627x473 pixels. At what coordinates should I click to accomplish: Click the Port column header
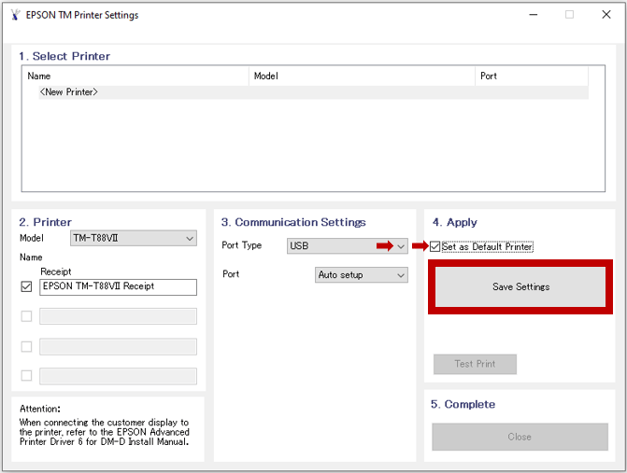(532, 76)
